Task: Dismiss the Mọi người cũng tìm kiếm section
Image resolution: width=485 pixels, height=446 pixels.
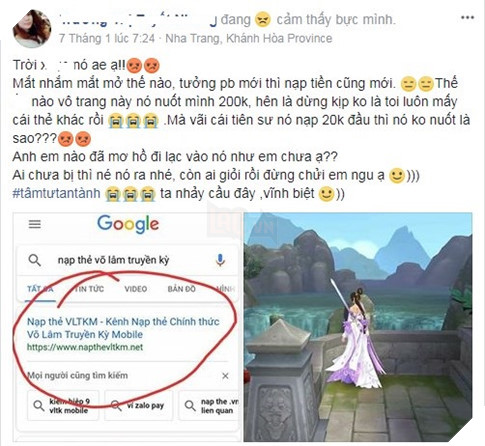Action: pos(225,376)
